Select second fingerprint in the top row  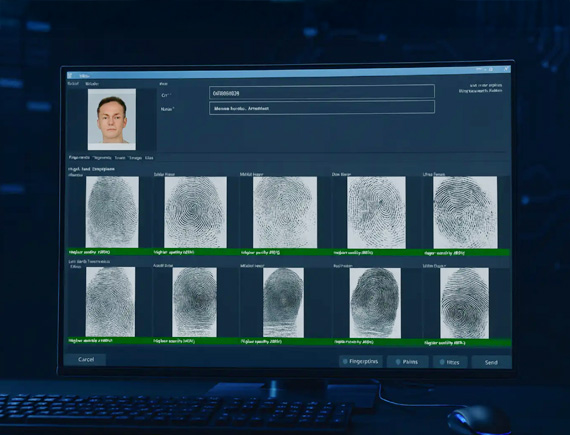point(196,212)
